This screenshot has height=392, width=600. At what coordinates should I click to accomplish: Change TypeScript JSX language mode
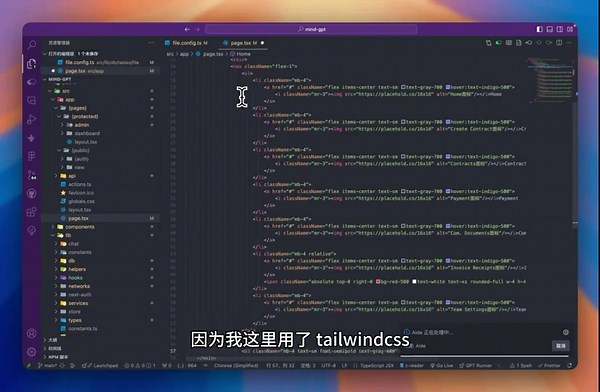[377, 366]
